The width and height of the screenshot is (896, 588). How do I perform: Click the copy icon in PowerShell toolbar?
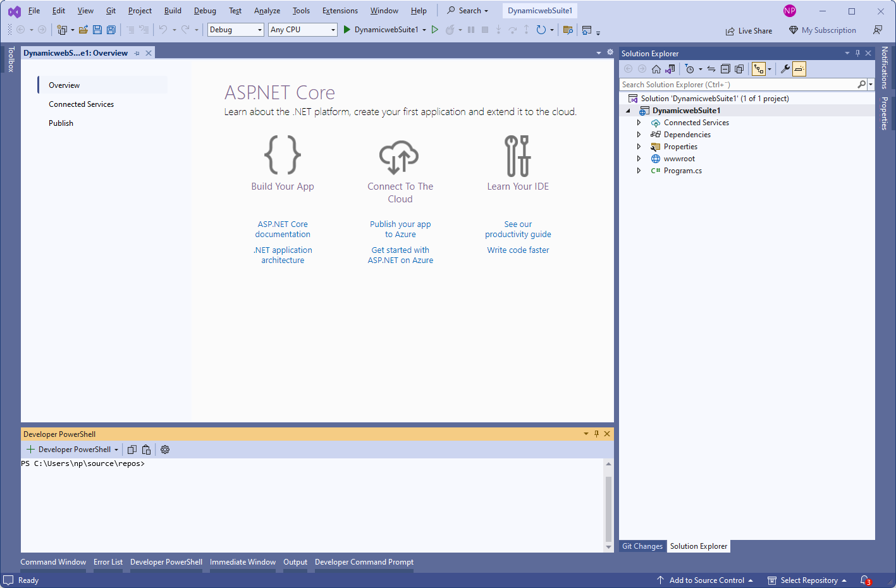132,450
